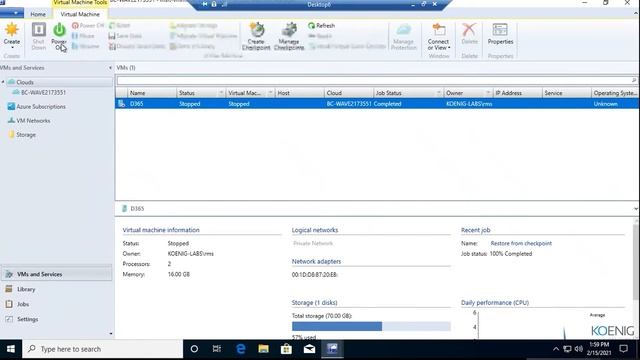Click the Pause ribbon button
This screenshot has height=360, width=640.
pos(83,36)
